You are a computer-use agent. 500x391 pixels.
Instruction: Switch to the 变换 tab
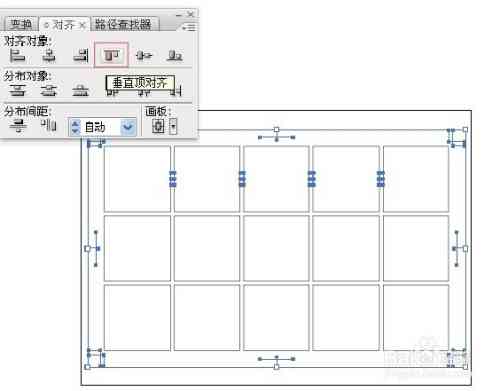(21, 24)
